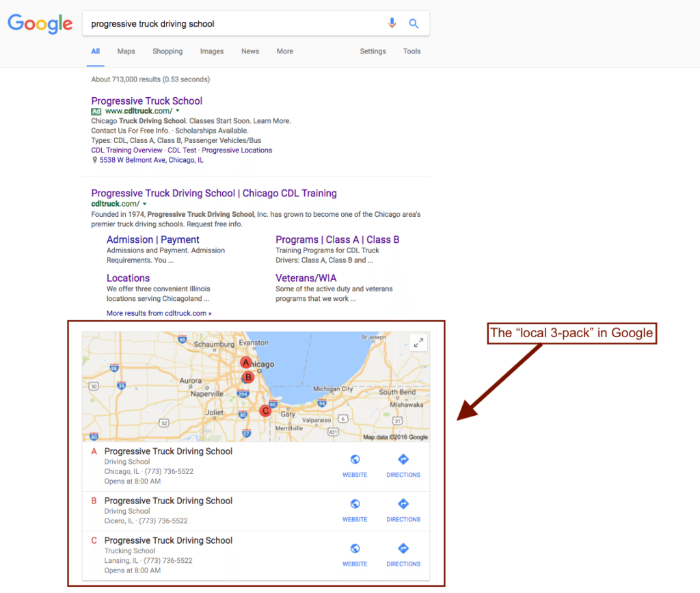The width and height of the screenshot is (700, 593).
Task: Open Admission | Payment sitelink
Action: pos(152,240)
